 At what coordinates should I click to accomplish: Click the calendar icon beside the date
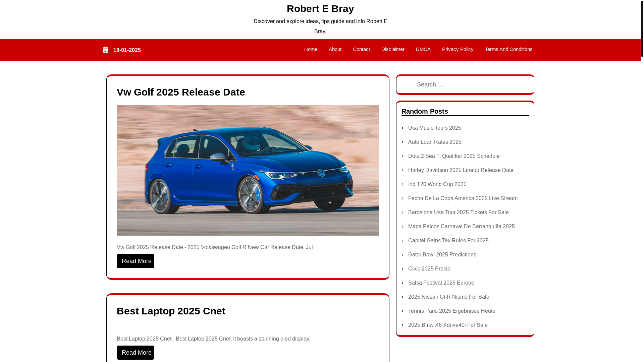pos(106,50)
